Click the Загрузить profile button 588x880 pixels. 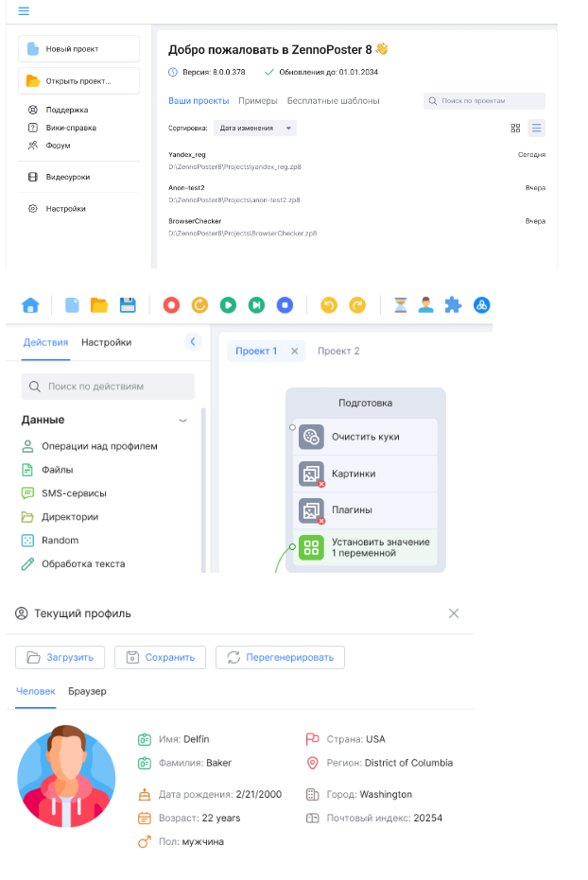pyautogui.click(x=61, y=657)
